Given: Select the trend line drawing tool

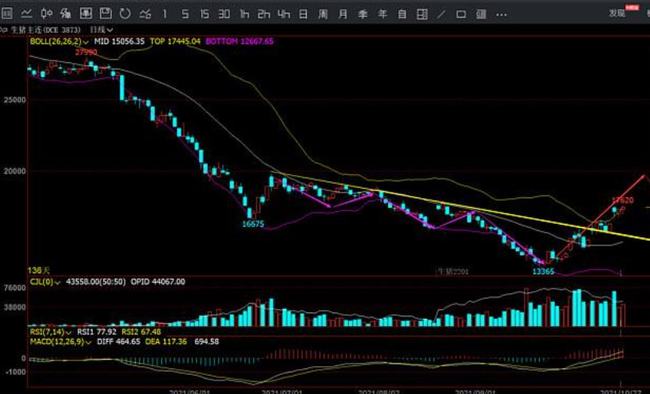Looking at the screenshot, I should click(x=441, y=15).
